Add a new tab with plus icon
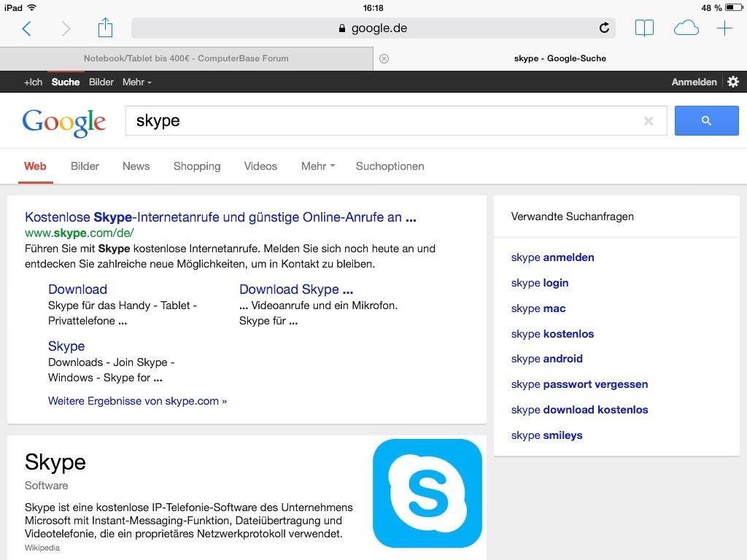 click(x=724, y=28)
